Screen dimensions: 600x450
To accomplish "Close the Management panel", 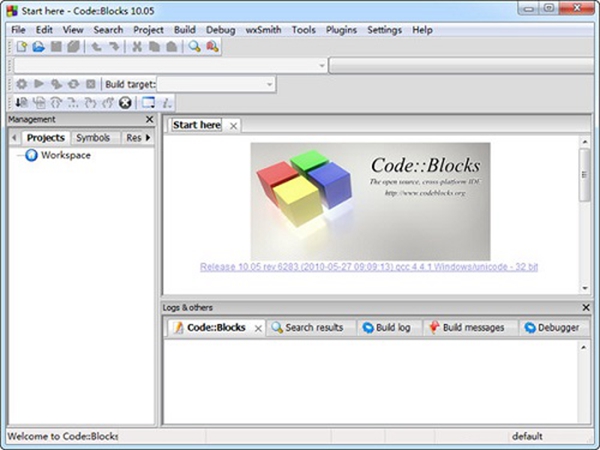I will click(150, 119).
